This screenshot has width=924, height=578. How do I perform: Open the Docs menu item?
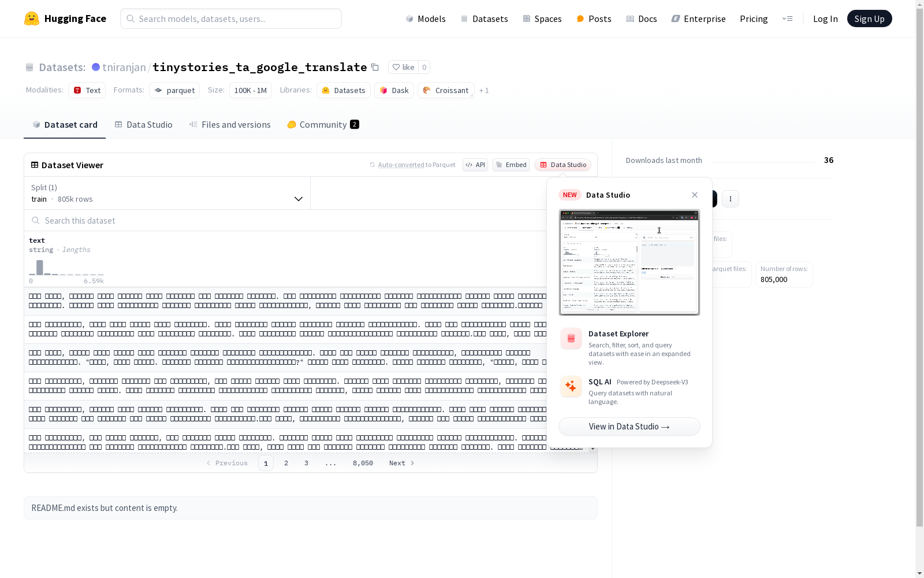click(642, 18)
